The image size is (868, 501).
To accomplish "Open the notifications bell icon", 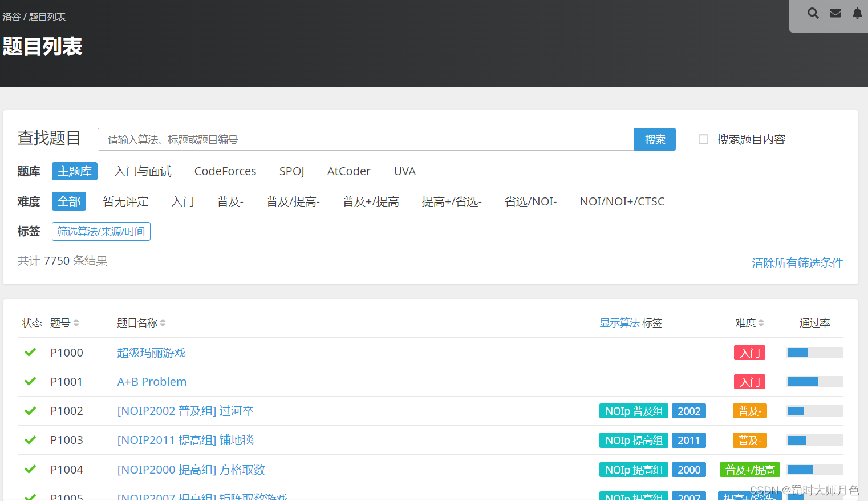I will coord(857,13).
